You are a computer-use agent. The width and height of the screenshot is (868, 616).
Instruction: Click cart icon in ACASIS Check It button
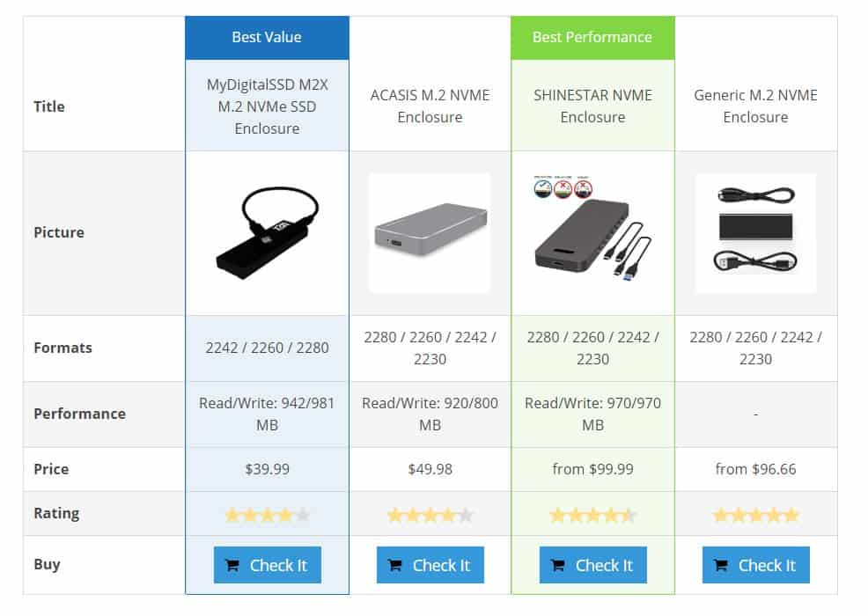point(395,566)
